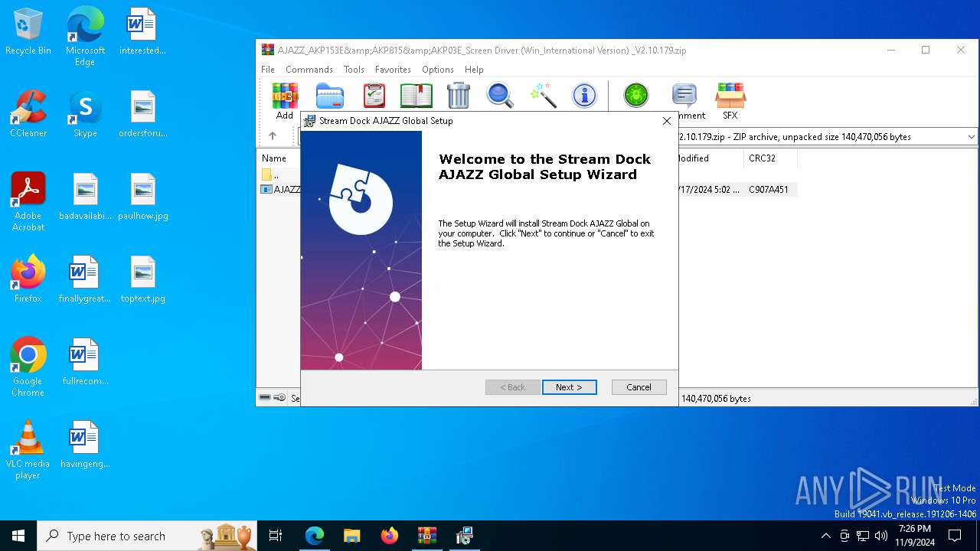Select finallygreat... Word document on desktop
This screenshot has width=980, height=551.
(x=85, y=279)
